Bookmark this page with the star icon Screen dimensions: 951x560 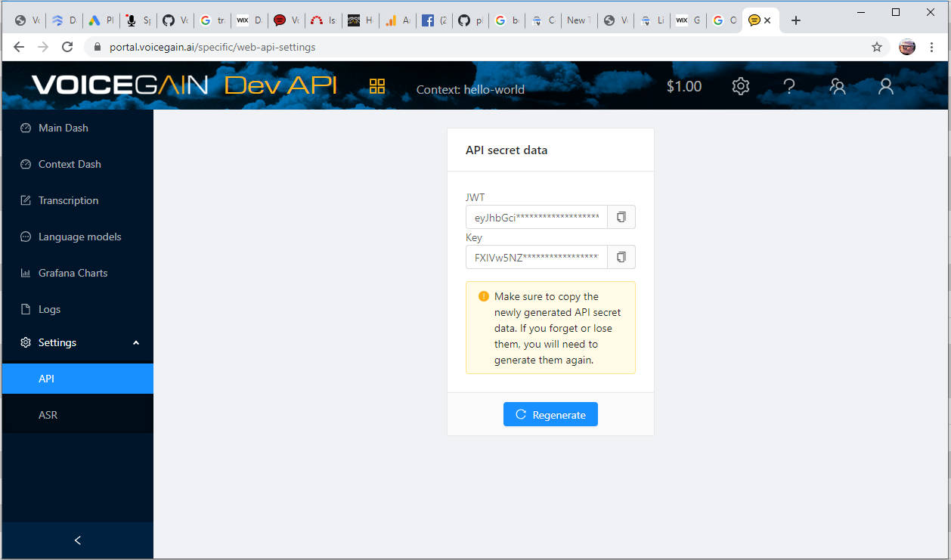(x=877, y=47)
